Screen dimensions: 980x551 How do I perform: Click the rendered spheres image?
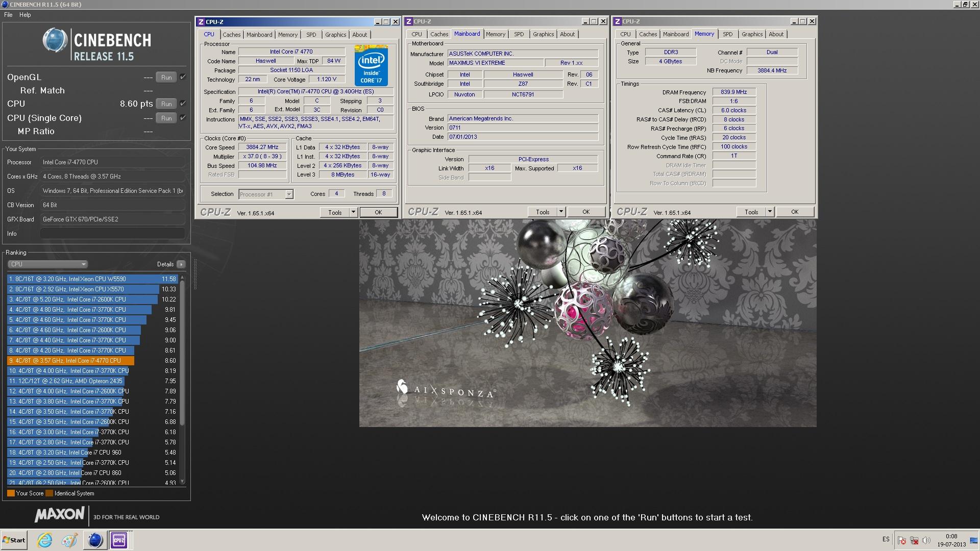(587, 323)
